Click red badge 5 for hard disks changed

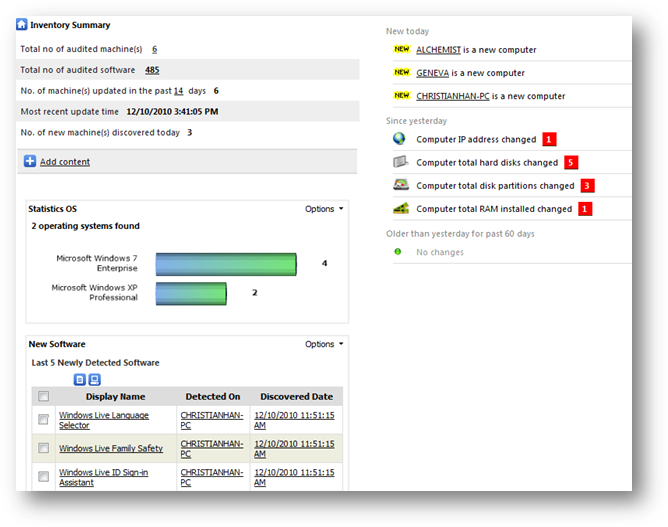click(571, 162)
